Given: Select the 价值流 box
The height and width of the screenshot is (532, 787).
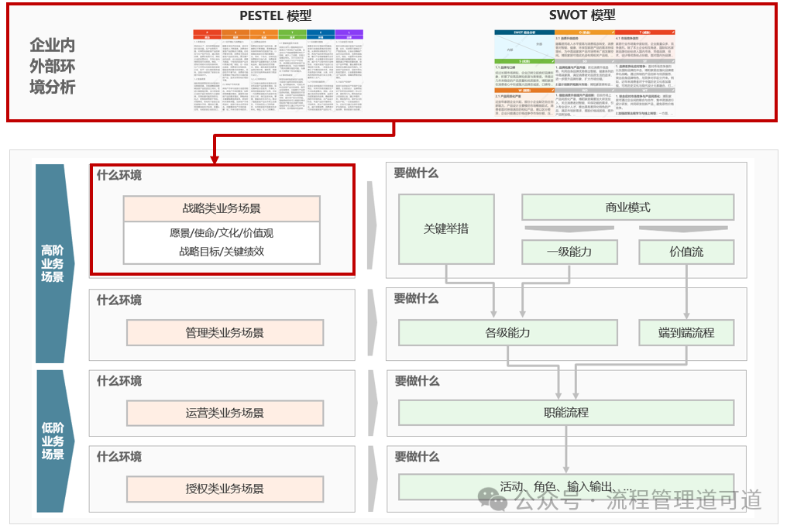Looking at the screenshot, I should pos(686,252).
